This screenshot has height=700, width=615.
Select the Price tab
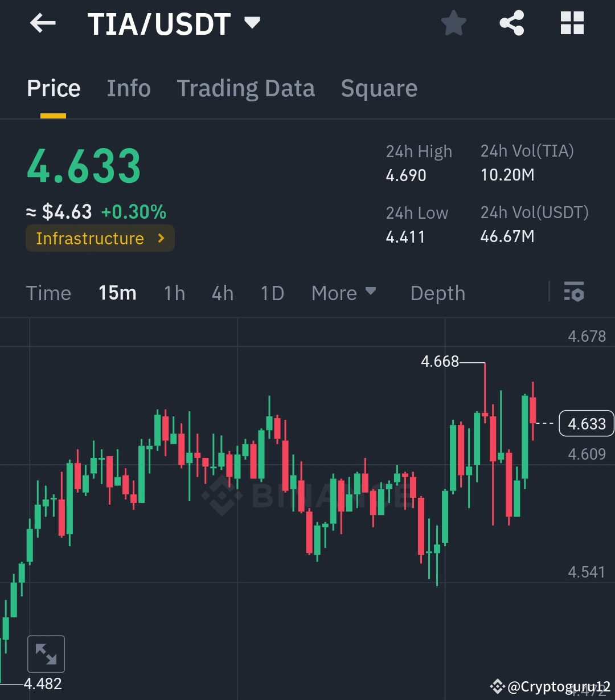(53, 88)
